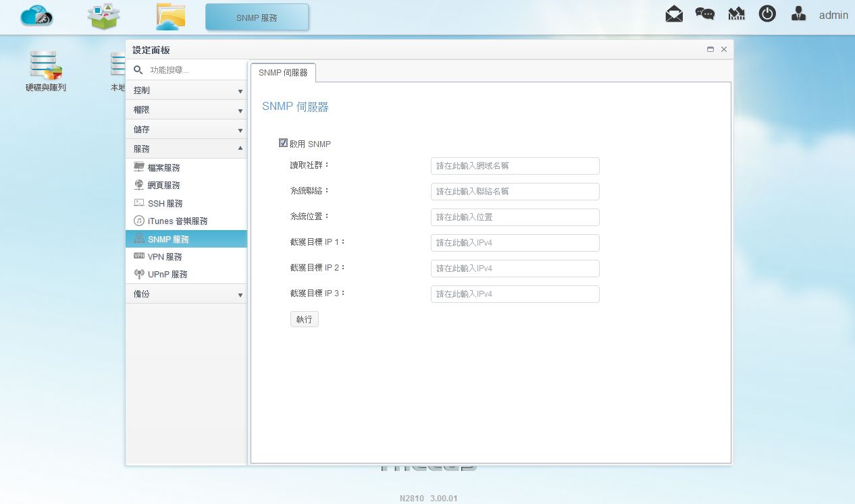
Task: Open VPN 服務 in the sidebar
Action: (186, 256)
